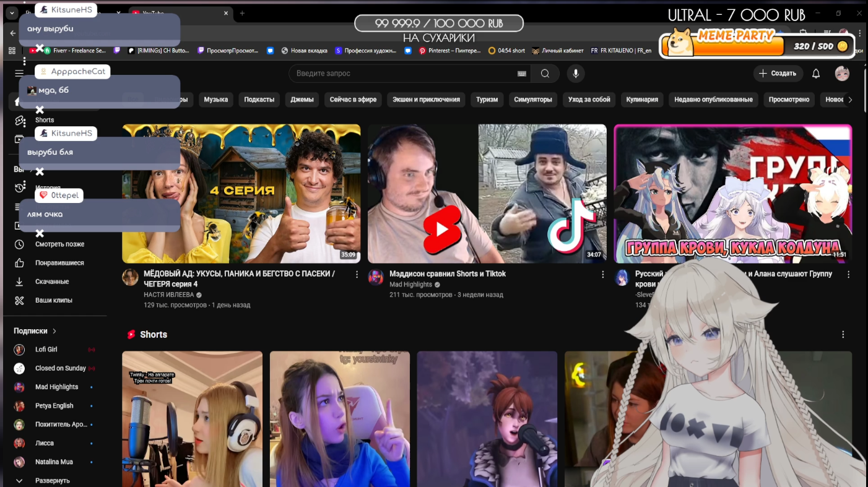Click the search magnifier button
The height and width of the screenshot is (487, 868).
[x=545, y=74]
